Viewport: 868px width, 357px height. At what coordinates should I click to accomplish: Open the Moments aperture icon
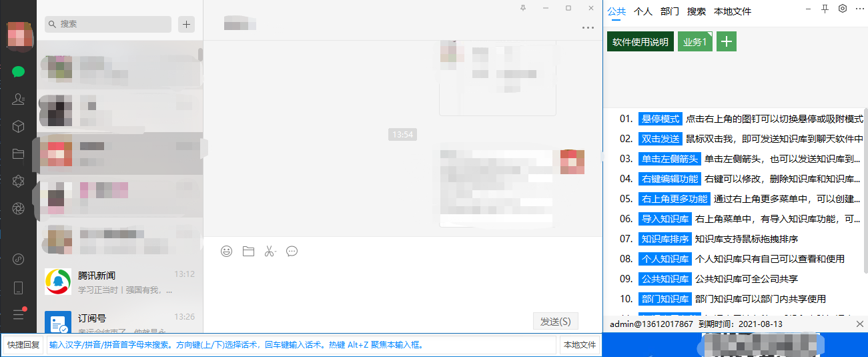tap(18, 208)
